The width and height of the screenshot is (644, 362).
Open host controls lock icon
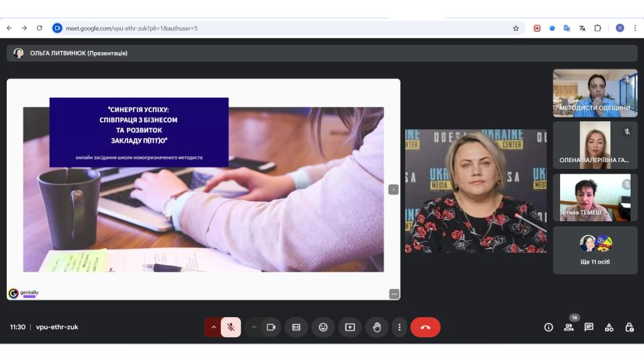[629, 327]
